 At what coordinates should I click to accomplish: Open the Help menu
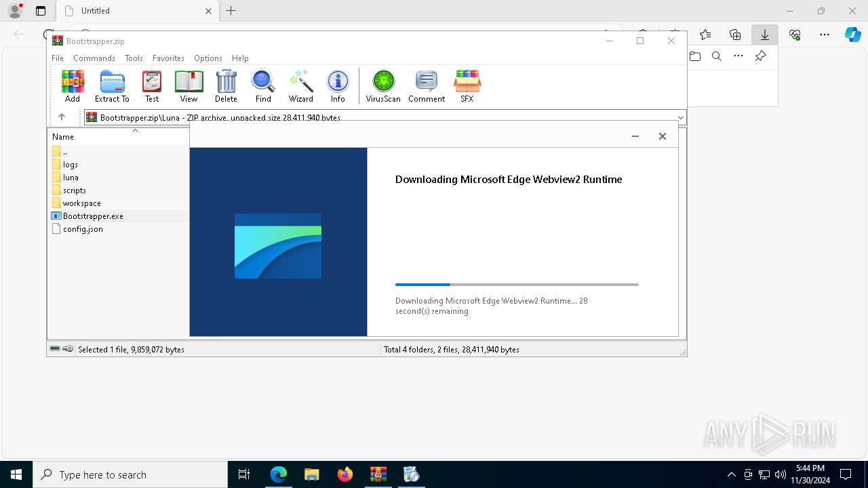tap(240, 58)
